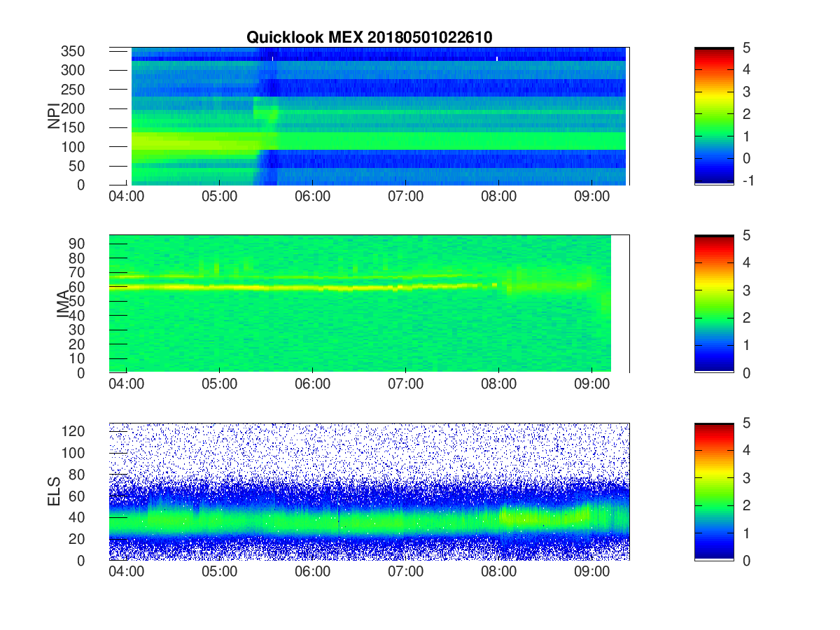The height and width of the screenshot is (630, 840).
Task: Click the NPI spectrogram plot area
Action: click(x=369, y=116)
